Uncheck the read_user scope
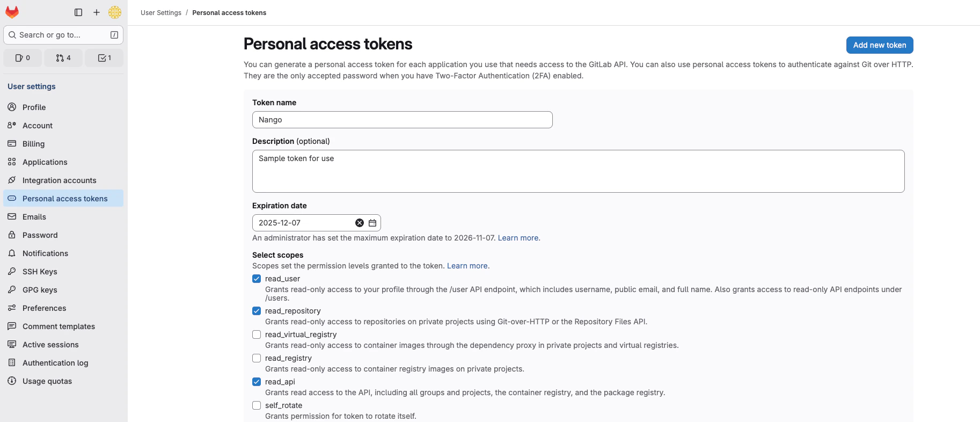 pyautogui.click(x=257, y=279)
